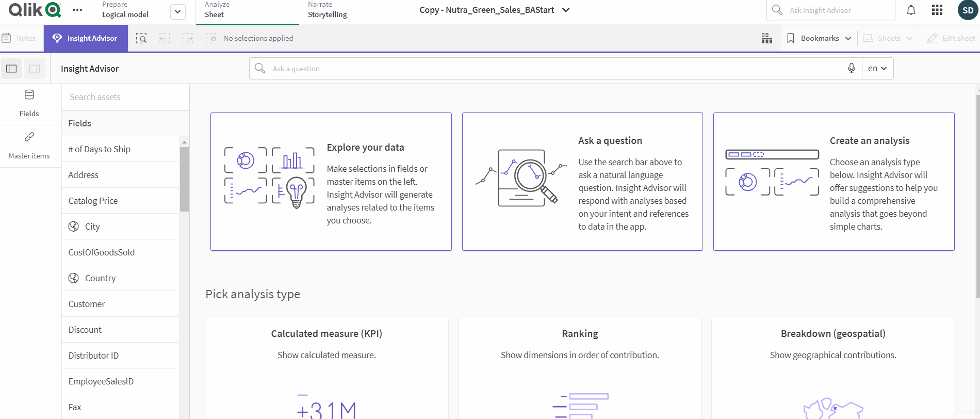Open the SD user profile avatar
The image size is (980, 419).
coord(968,10)
